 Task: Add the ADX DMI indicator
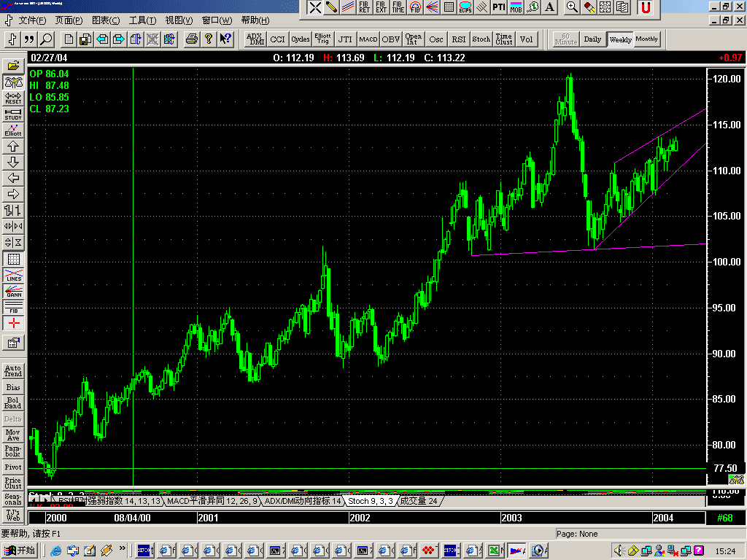(255, 39)
